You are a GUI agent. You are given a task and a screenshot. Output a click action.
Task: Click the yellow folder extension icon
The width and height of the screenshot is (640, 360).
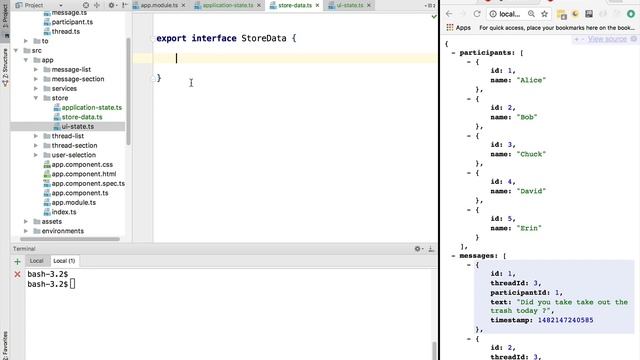pyautogui.click(x=562, y=14)
